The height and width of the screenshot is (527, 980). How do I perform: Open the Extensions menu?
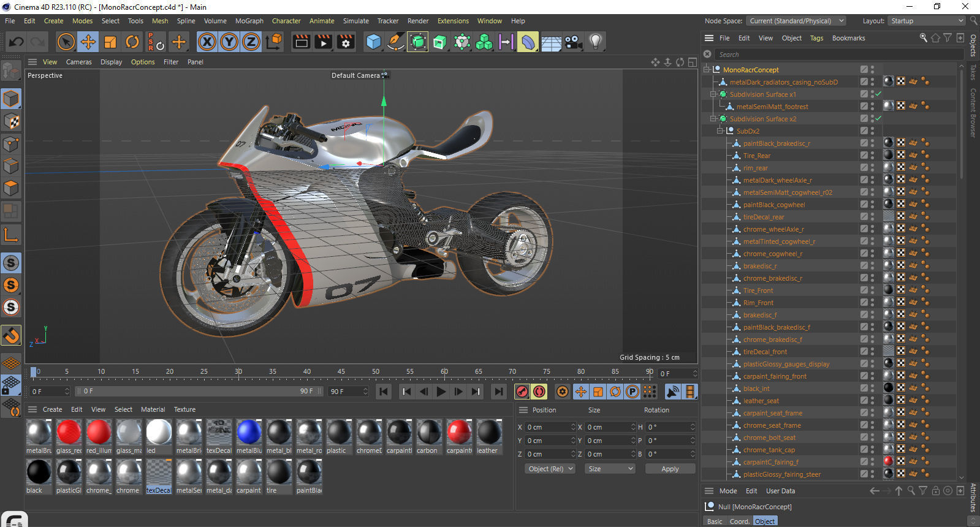tap(453, 21)
